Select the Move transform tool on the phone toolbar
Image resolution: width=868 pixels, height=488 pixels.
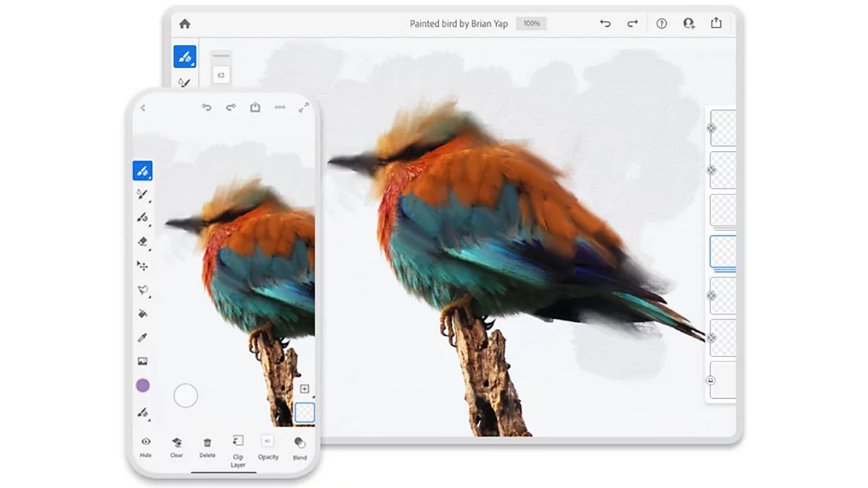pos(142,267)
